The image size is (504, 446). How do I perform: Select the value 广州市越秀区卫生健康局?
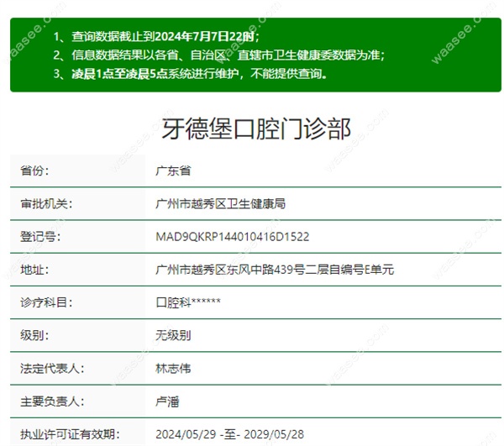tap(220, 204)
